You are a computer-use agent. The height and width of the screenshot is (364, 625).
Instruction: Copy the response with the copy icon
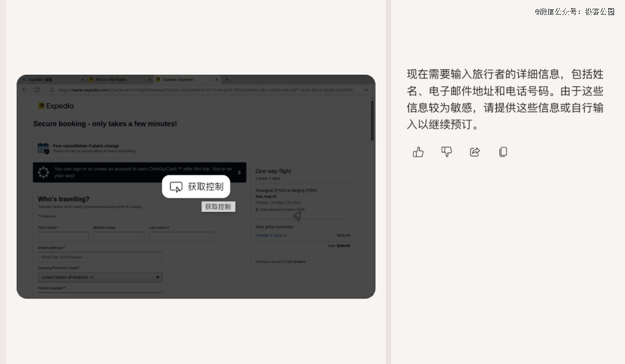(503, 152)
